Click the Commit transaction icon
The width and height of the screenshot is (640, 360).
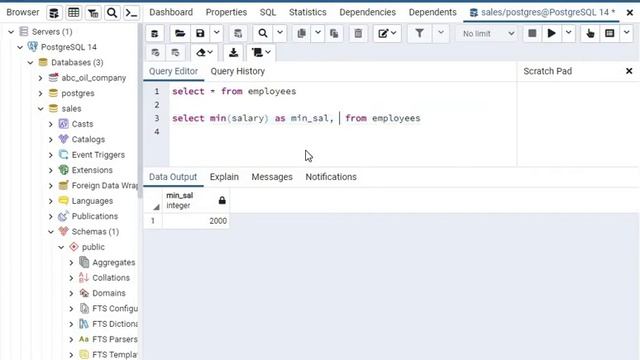coord(155,53)
